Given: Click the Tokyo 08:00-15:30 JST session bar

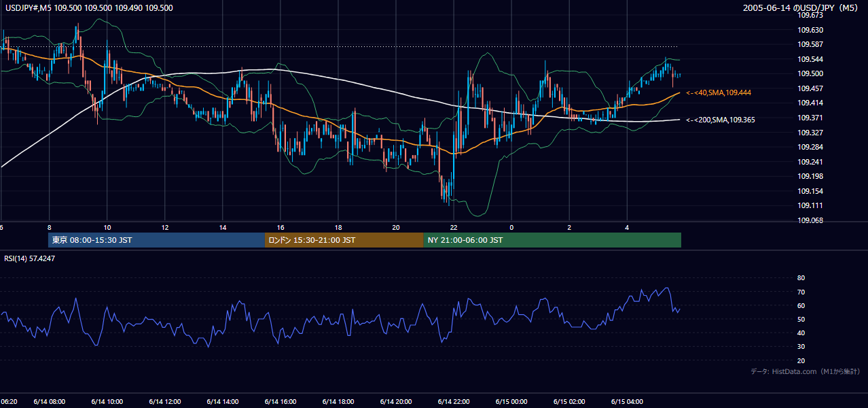Looking at the screenshot, I should (157, 240).
